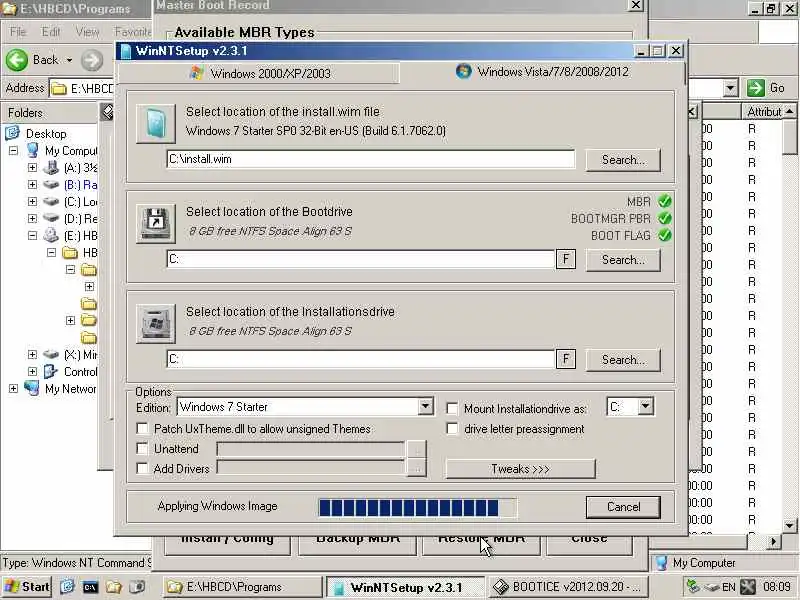The width and height of the screenshot is (800, 600).
Task: Click the Installationsdrive hard disk icon
Action: pos(156,323)
